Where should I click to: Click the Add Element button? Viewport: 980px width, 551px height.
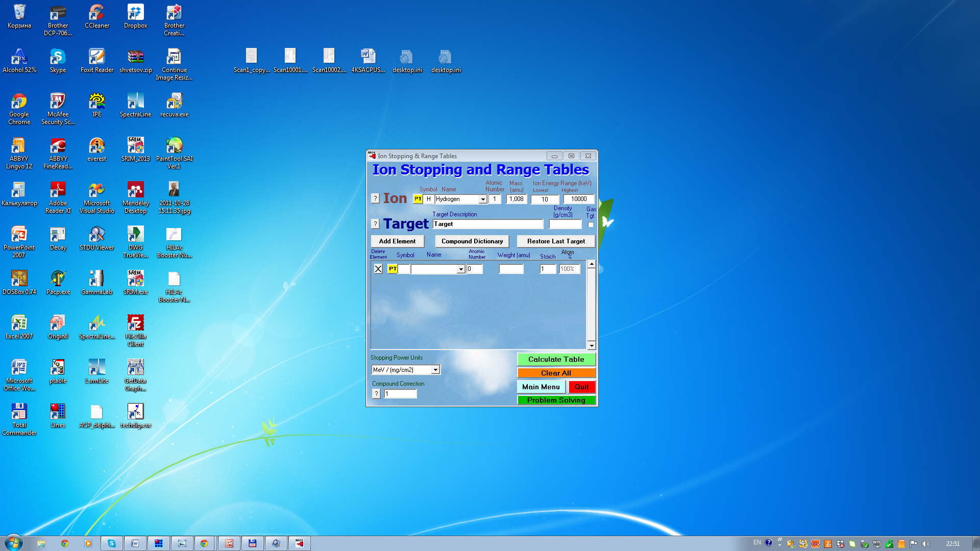pos(397,241)
